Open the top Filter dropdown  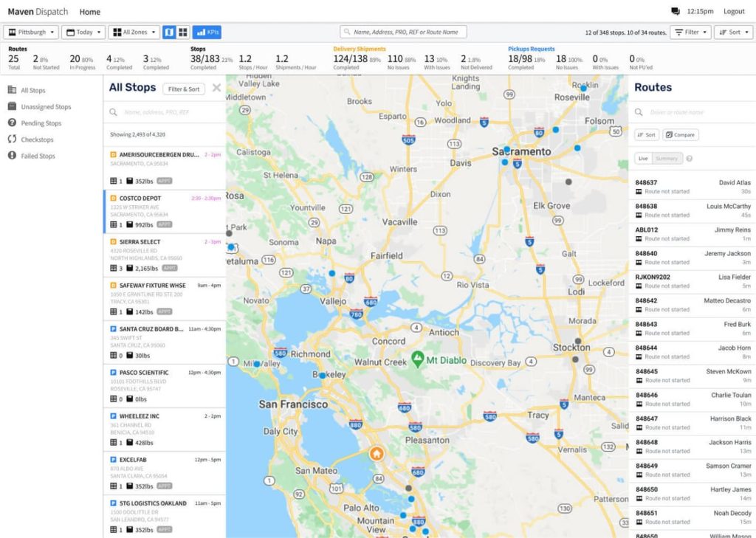(690, 32)
